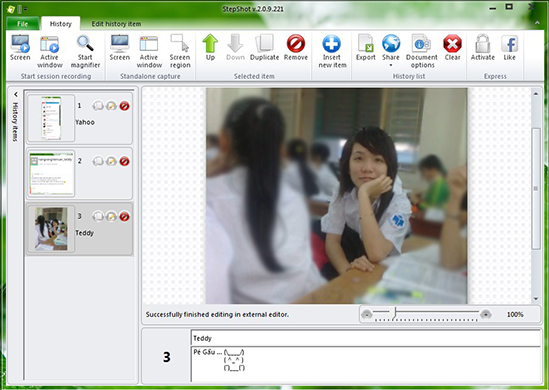Delete item 3 Teddy
The height and width of the screenshot is (390, 549).
click(124, 216)
